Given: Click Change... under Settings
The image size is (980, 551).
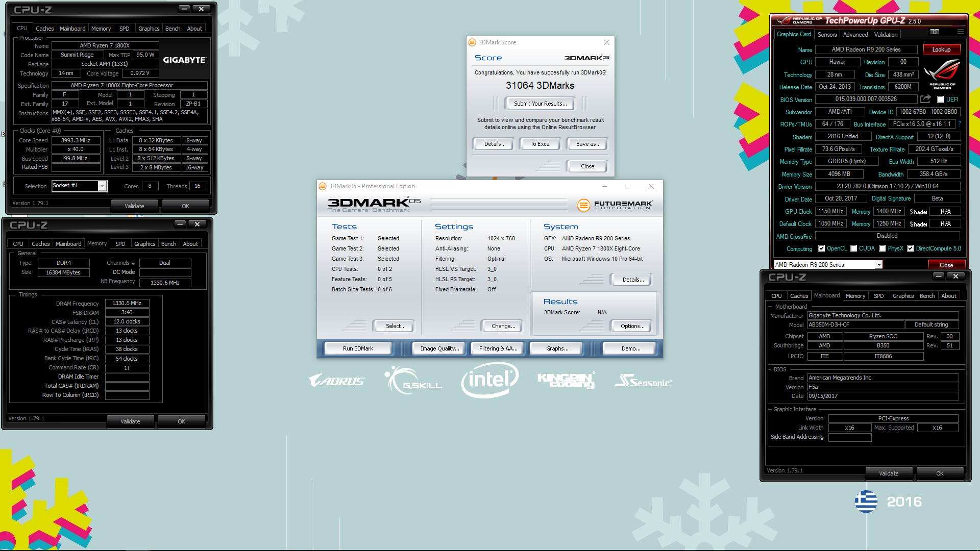Looking at the screenshot, I should pyautogui.click(x=503, y=326).
